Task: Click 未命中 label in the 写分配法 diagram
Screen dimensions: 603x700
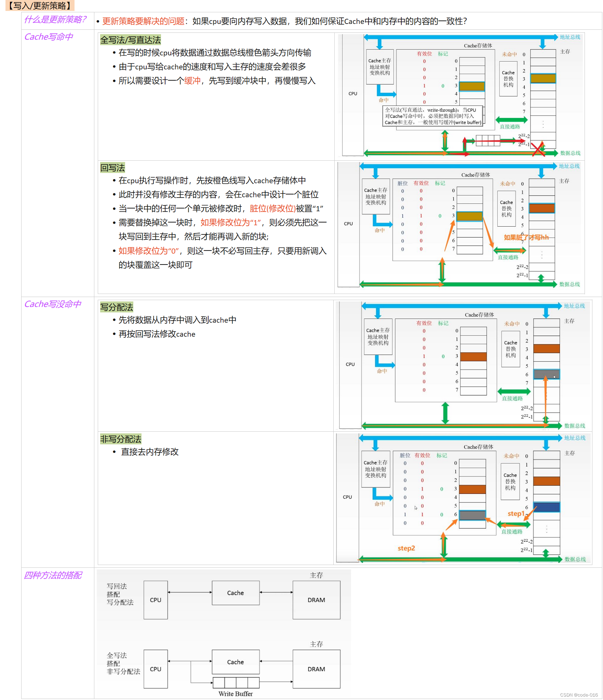Action: [x=512, y=323]
